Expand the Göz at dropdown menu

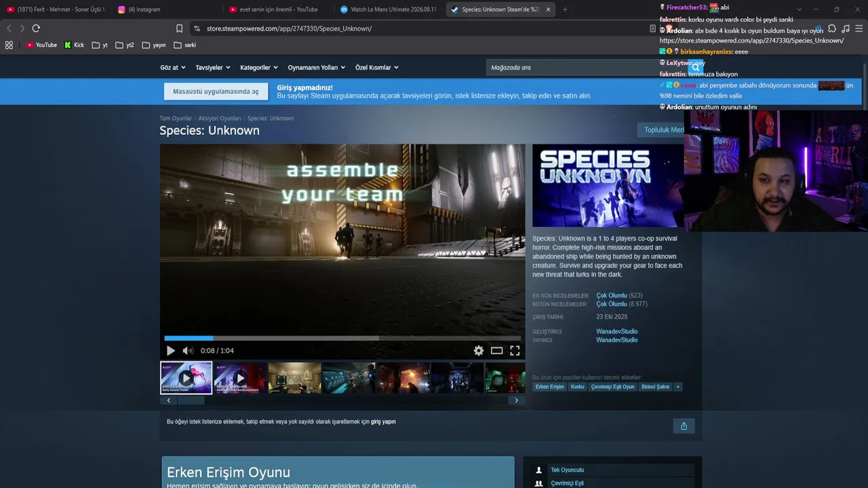click(172, 68)
